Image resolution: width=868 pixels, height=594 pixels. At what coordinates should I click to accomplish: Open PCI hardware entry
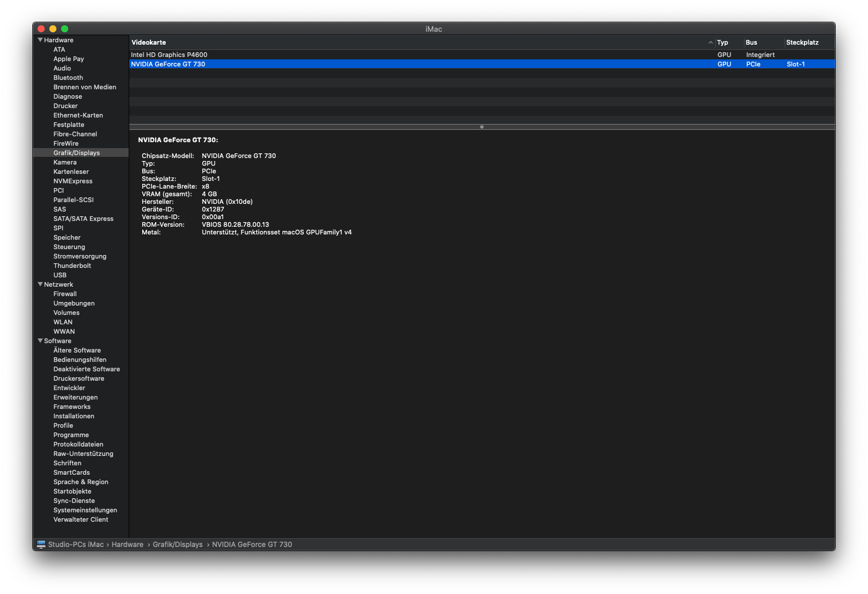pos(59,190)
